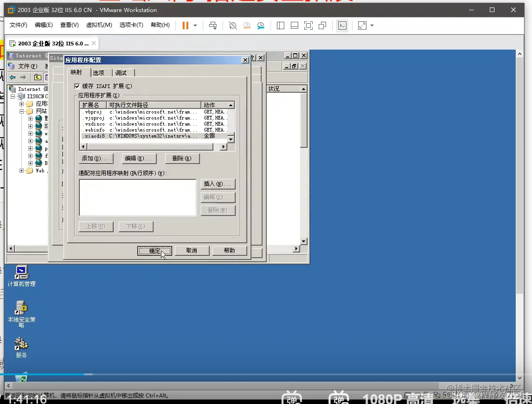Screen dimensions: 532x404
Task: Click the Web folder icon at tree bottom
Action: [30, 170]
